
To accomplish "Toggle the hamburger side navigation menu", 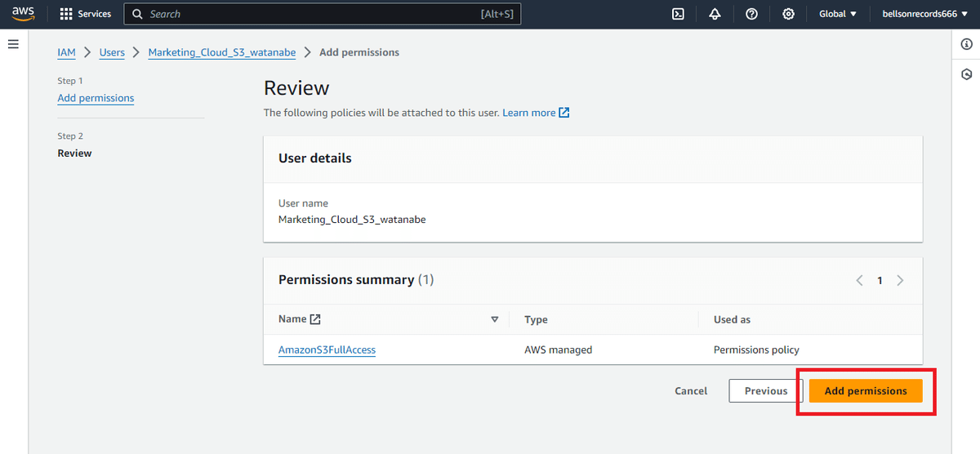I will (13, 44).
